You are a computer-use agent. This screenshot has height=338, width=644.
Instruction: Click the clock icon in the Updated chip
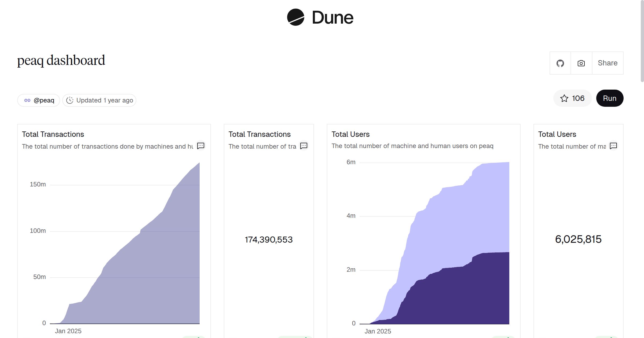[70, 100]
